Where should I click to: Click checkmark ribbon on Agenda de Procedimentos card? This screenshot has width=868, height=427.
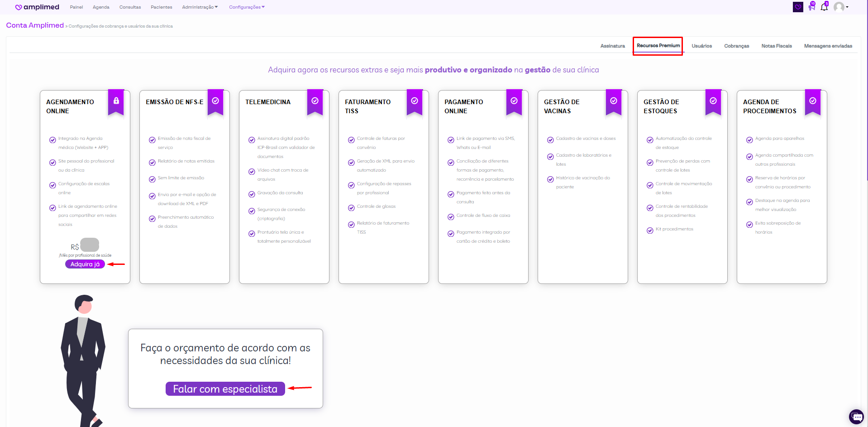[813, 101]
